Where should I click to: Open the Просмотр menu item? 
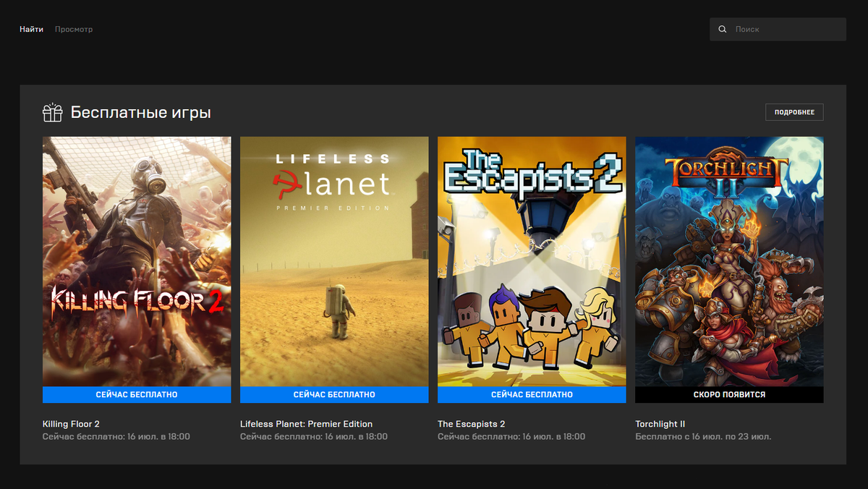click(x=73, y=29)
